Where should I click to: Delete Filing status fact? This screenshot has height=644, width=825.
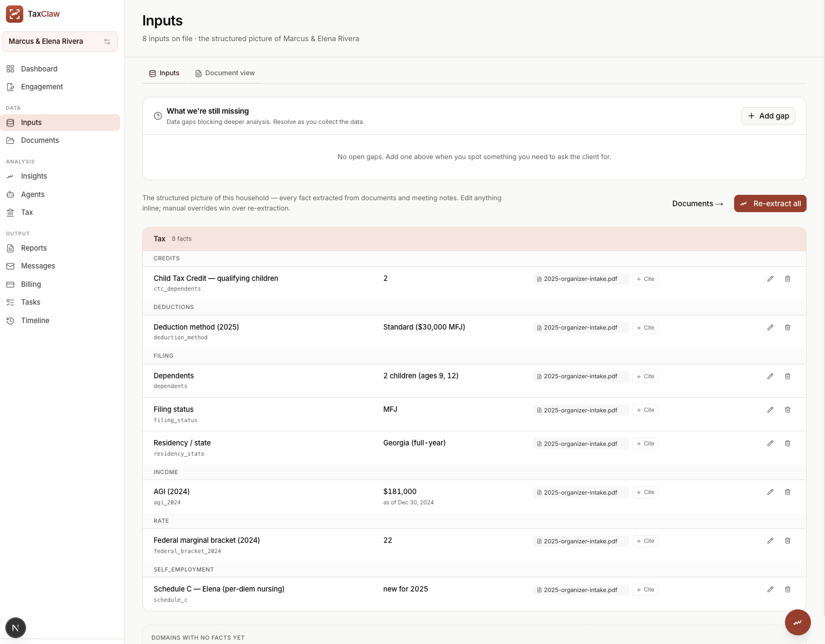point(788,410)
